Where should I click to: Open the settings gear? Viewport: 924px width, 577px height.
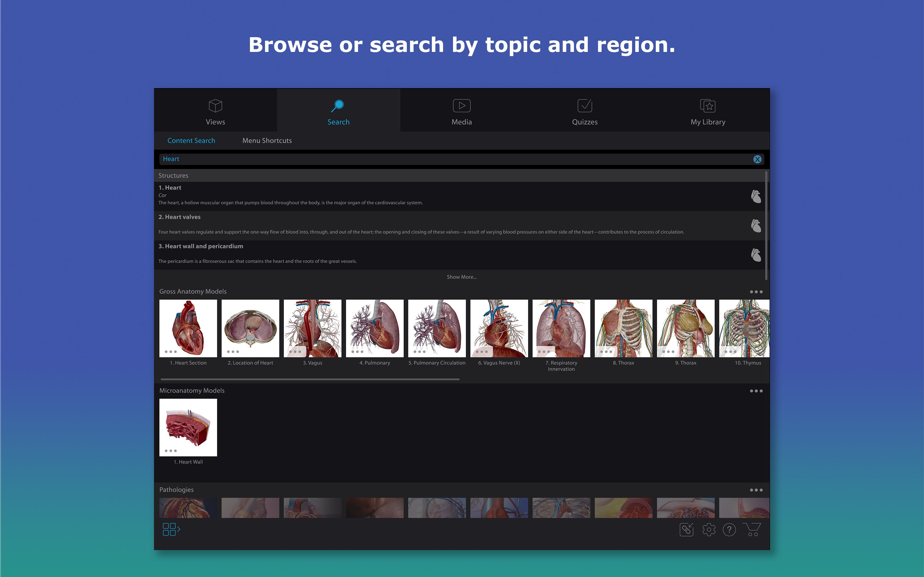pos(709,530)
